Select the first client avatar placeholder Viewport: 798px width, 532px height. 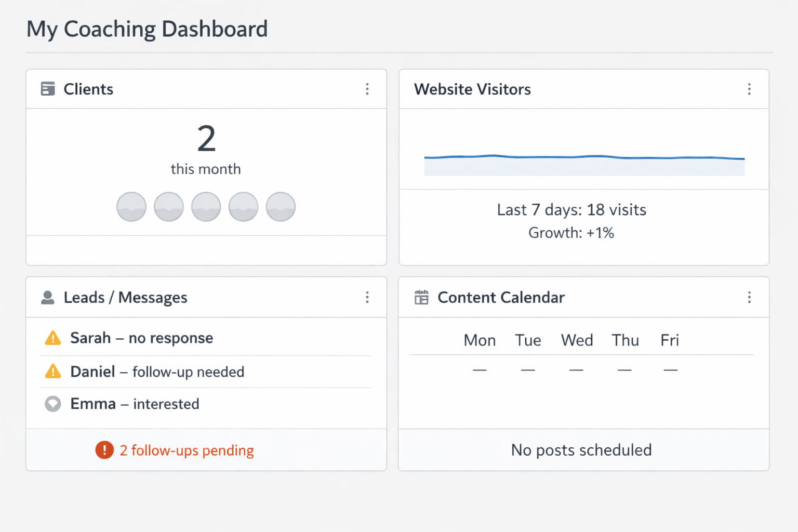pos(131,207)
